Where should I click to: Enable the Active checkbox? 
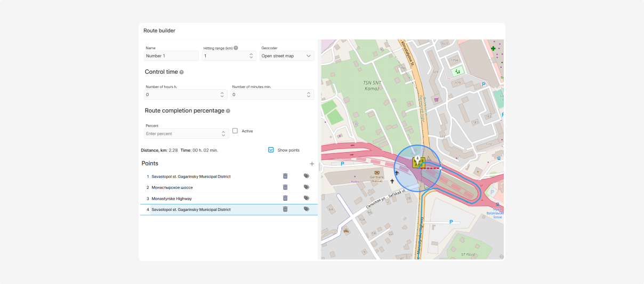(235, 131)
